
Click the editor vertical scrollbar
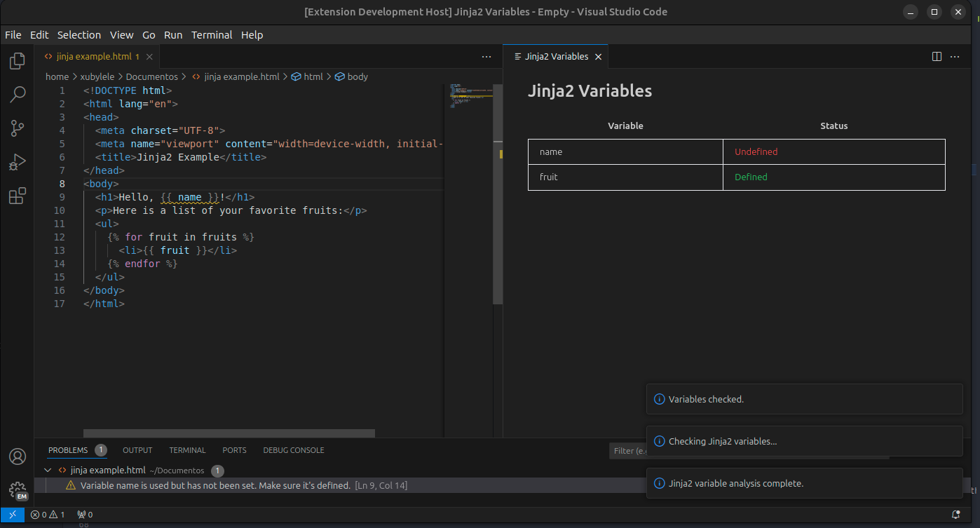498,194
